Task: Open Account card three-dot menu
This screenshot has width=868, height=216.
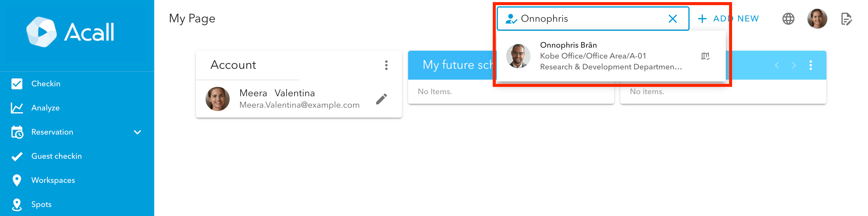Action: [x=386, y=65]
